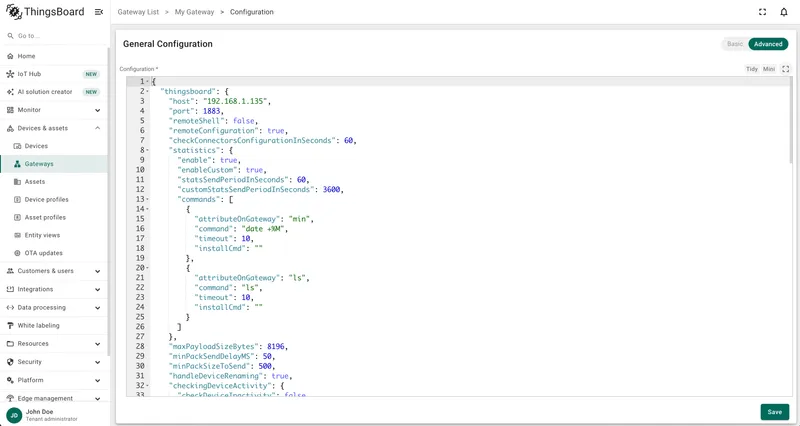Open notifications with the bell icon

click(x=784, y=12)
